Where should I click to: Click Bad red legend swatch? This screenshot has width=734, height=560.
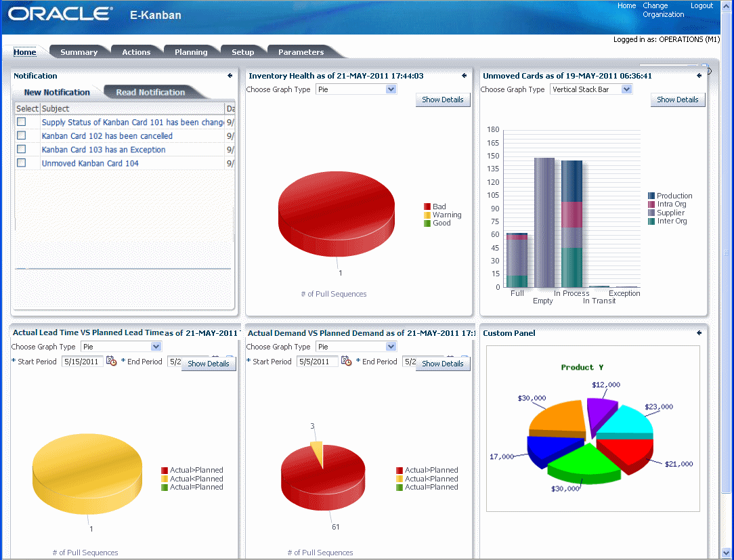[x=427, y=207]
